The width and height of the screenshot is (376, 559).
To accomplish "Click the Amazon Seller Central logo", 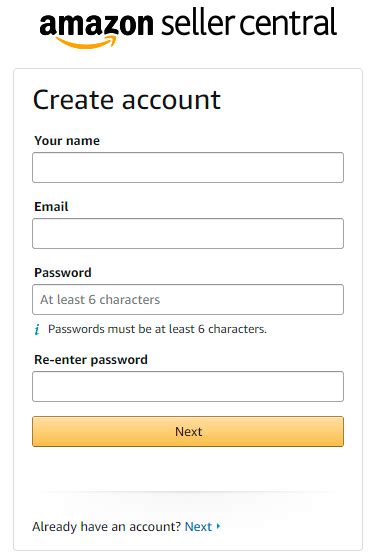I will (x=188, y=28).
